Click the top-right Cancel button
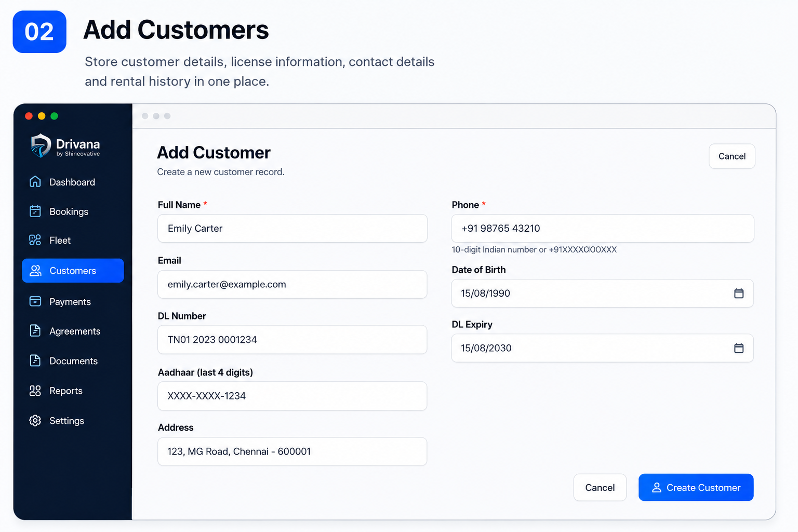The width and height of the screenshot is (798, 532). click(732, 156)
